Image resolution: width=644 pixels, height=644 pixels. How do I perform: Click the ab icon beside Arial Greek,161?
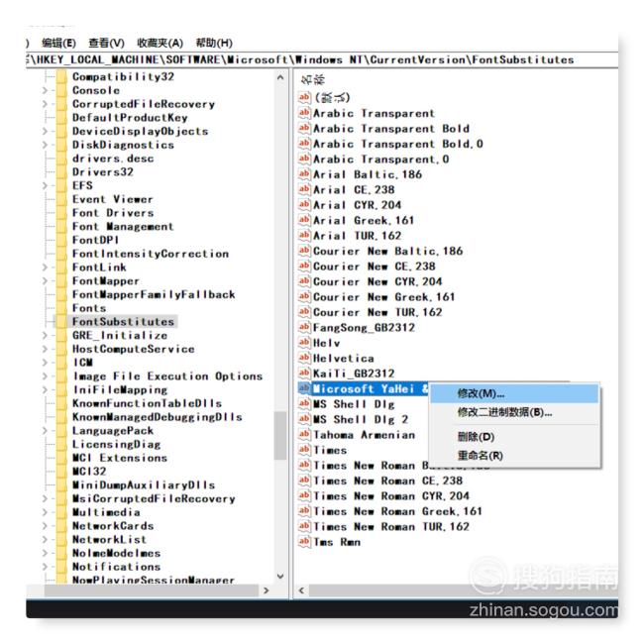(304, 220)
